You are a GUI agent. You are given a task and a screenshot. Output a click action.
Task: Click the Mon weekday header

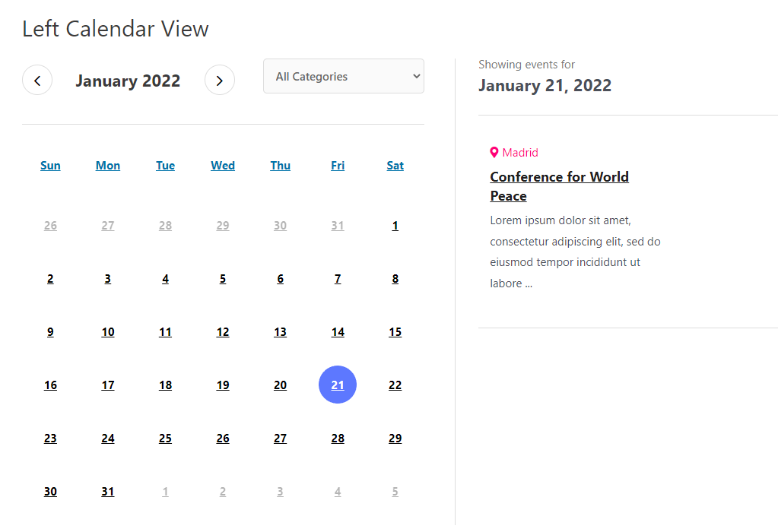pyautogui.click(x=108, y=166)
